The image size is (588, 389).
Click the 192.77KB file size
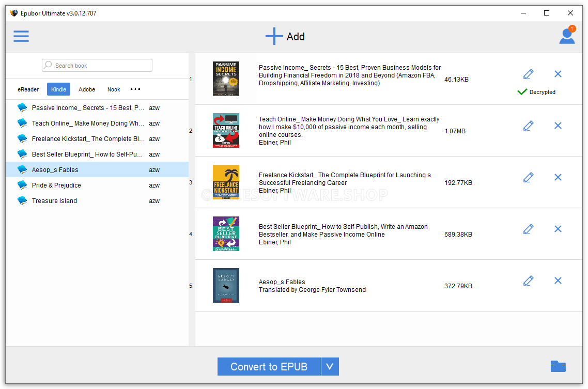(458, 183)
